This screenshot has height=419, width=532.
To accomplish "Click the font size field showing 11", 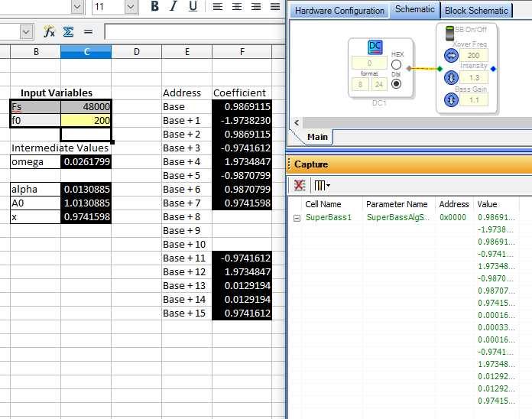I will click(x=109, y=6).
